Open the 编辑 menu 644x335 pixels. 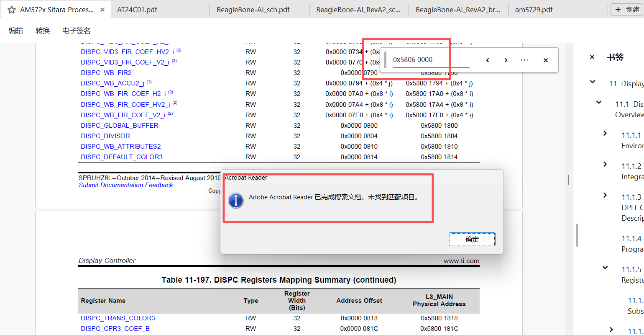pos(16,31)
